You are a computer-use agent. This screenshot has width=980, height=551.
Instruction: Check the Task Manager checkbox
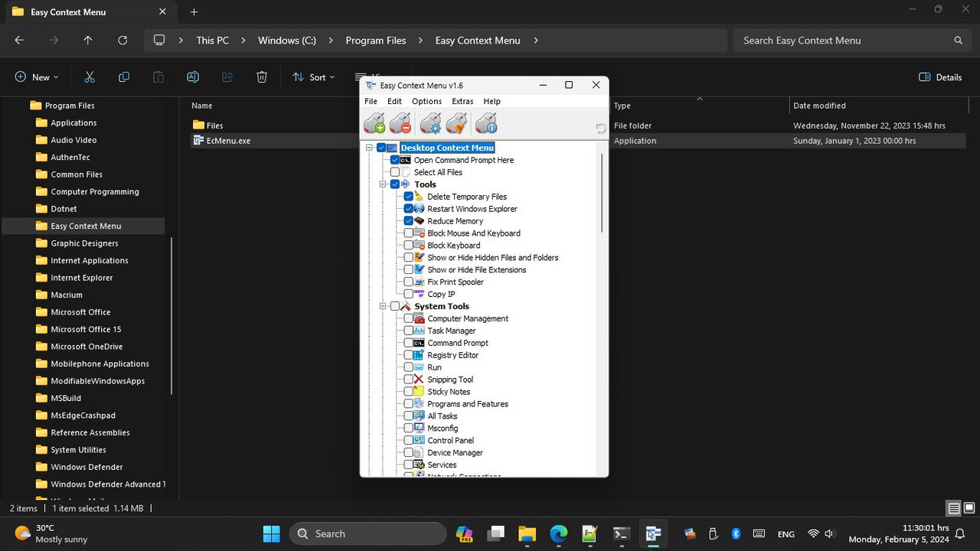409,331
